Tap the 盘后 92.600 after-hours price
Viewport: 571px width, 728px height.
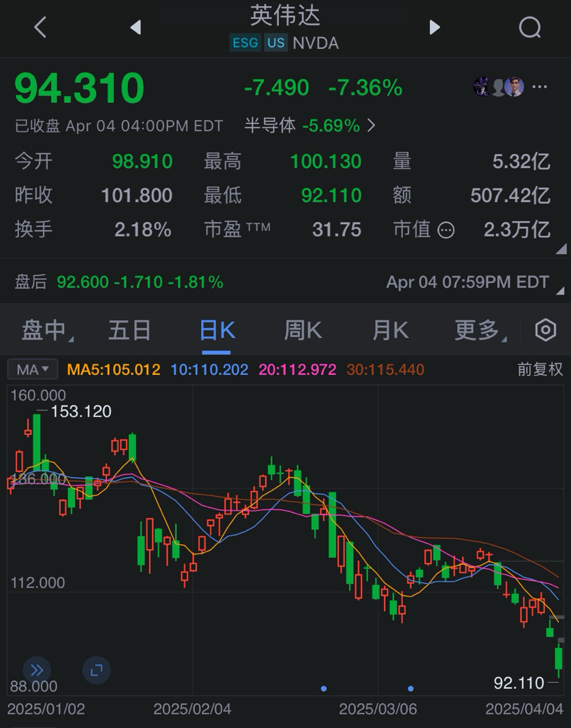click(82, 282)
